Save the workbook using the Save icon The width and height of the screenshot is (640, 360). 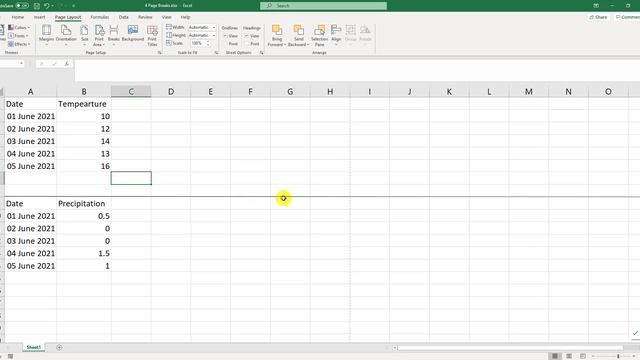coord(36,6)
